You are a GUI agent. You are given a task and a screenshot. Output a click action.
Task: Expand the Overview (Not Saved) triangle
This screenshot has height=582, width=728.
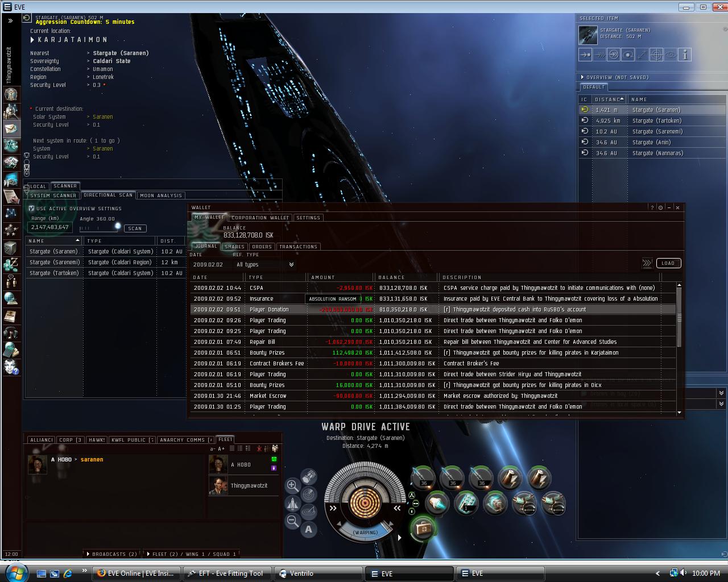coord(582,77)
